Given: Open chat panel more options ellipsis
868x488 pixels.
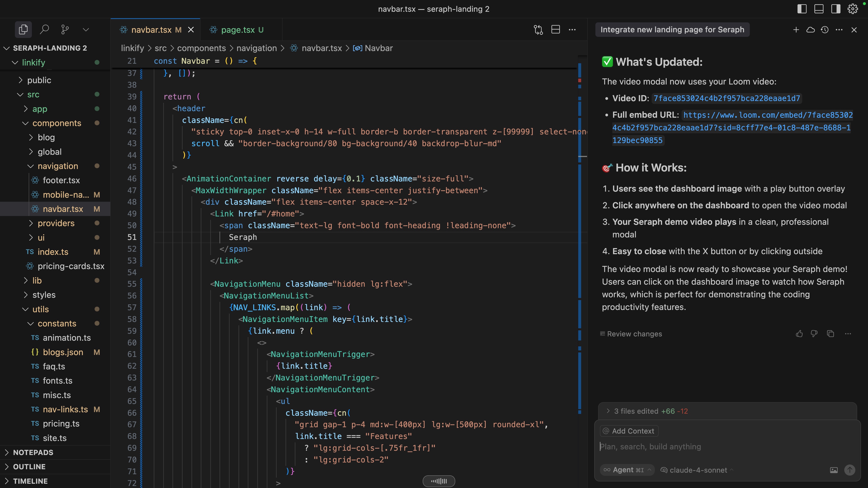Looking at the screenshot, I should point(839,30).
